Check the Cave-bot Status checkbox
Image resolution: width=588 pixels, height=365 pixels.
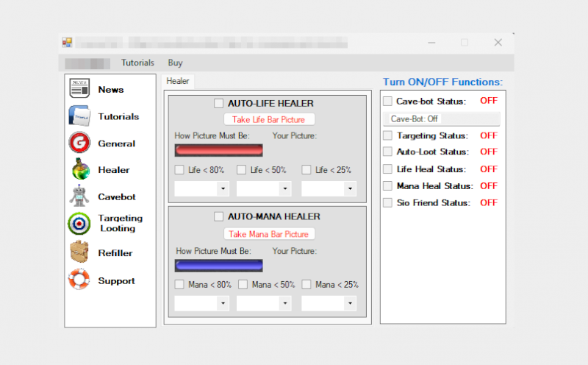coord(387,101)
